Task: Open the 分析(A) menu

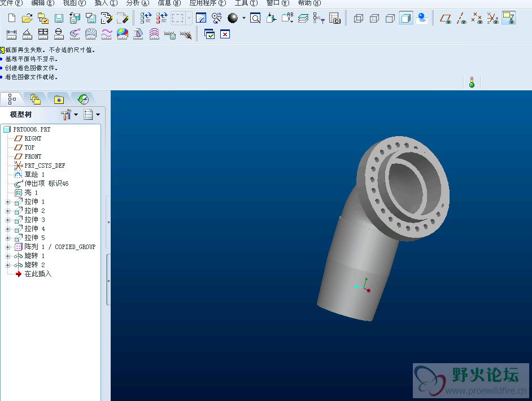Action: point(138,3)
